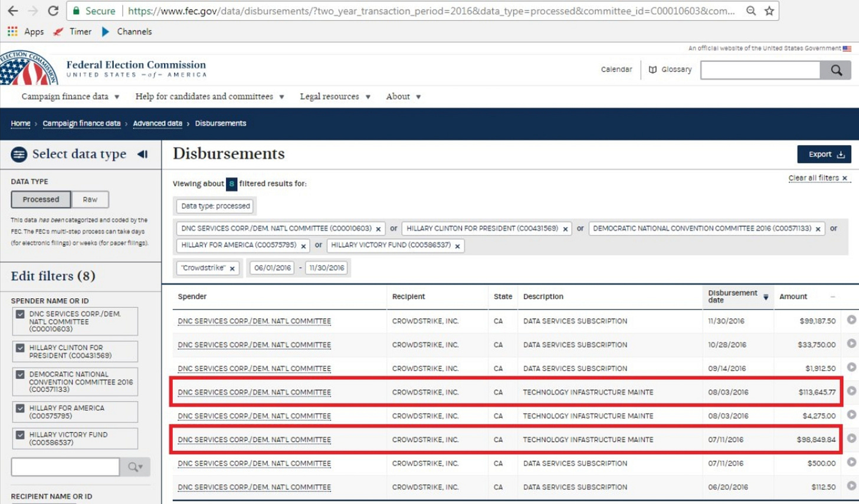Remove the Hillary for America filter tag
The width and height of the screenshot is (859, 504).
(303, 246)
